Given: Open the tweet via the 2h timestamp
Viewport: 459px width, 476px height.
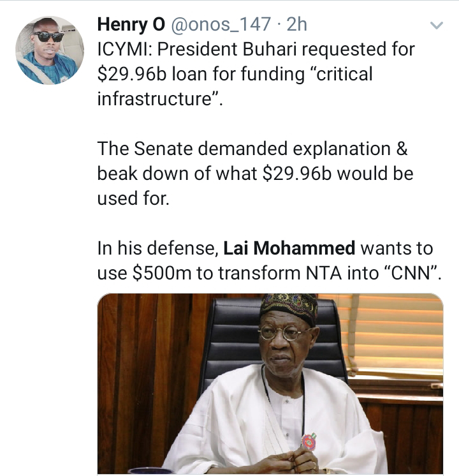Looking at the screenshot, I should 296,24.
